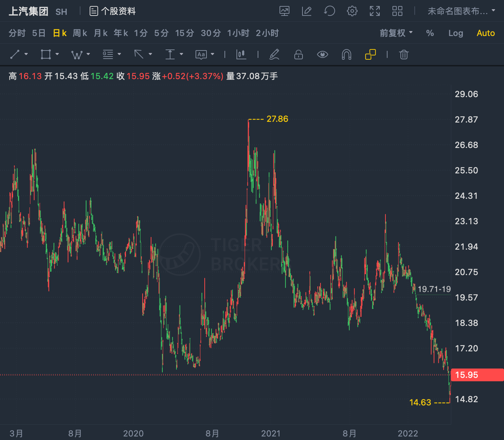Switch to the 周k weekly chart tab
This screenshot has width=504, height=440.
pyautogui.click(x=80, y=33)
